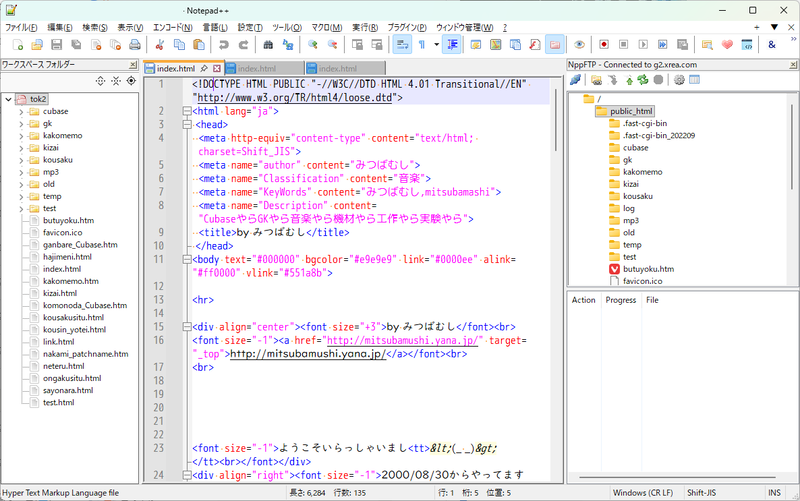Open the マクロ(M) menu

pyautogui.click(x=327, y=28)
